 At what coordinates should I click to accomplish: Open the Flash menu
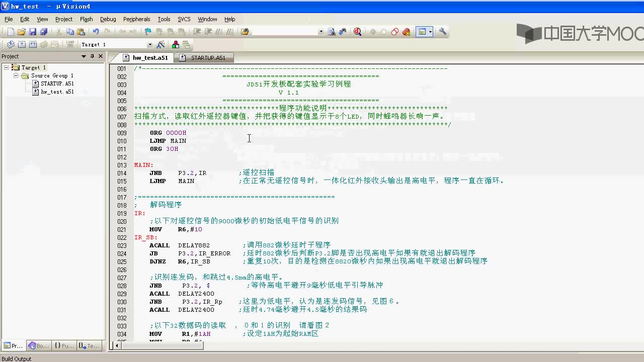click(x=87, y=19)
